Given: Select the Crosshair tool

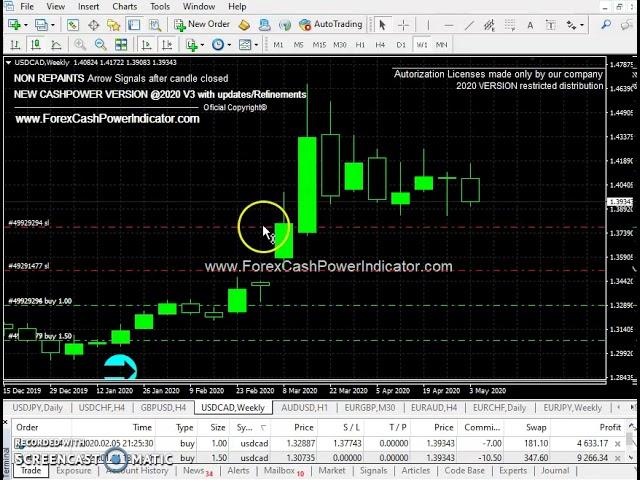Looking at the screenshot, I should click(x=403, y=25).
